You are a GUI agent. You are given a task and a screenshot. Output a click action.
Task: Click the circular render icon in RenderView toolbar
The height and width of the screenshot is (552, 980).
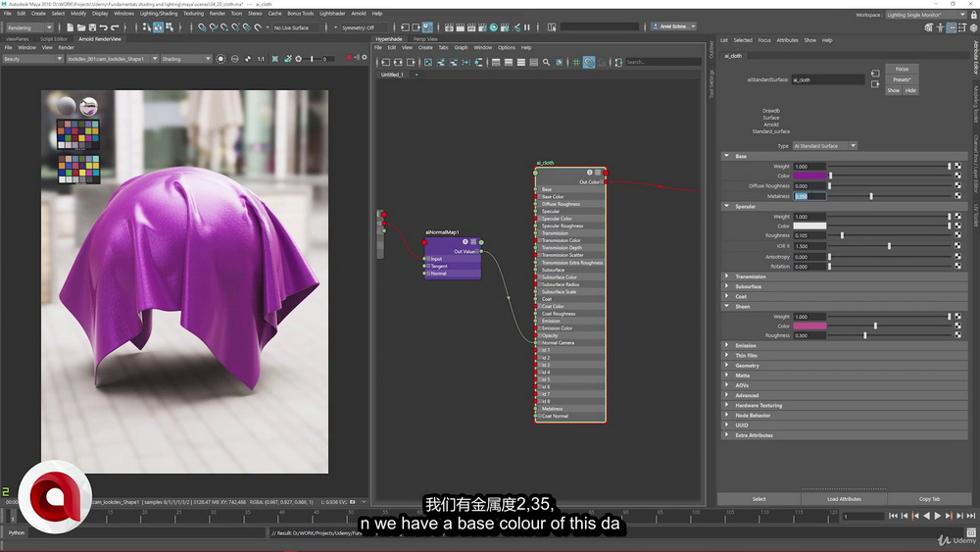(x=220, y=59)
